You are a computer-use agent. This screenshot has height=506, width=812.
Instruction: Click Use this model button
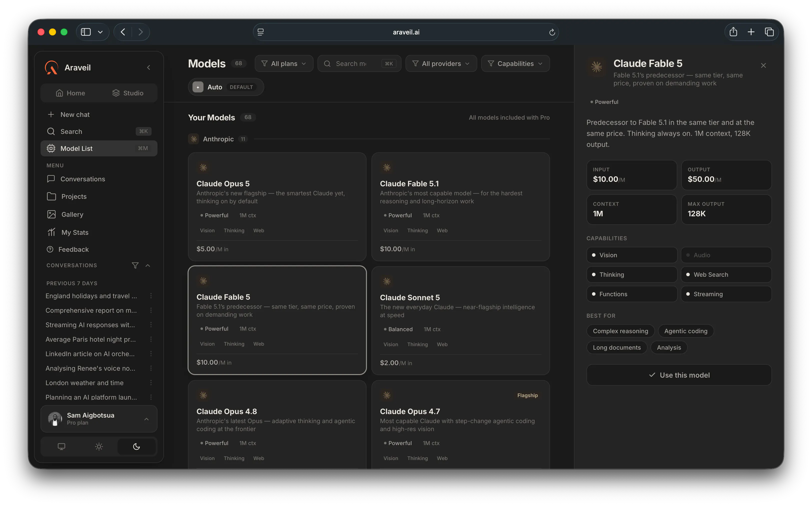[679, 375]
